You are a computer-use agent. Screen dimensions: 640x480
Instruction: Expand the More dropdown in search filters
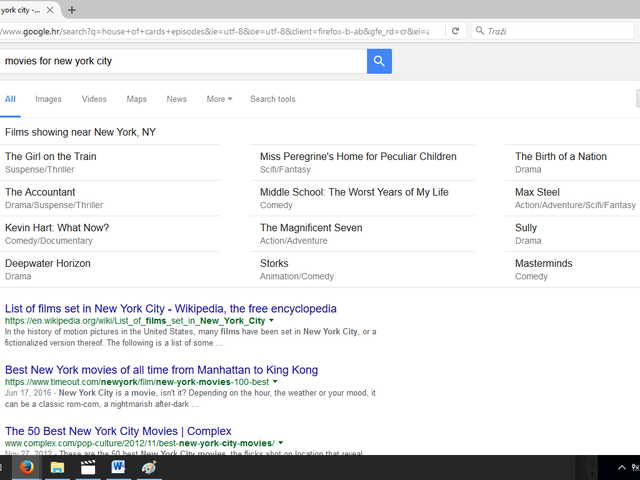click(219, 99)
